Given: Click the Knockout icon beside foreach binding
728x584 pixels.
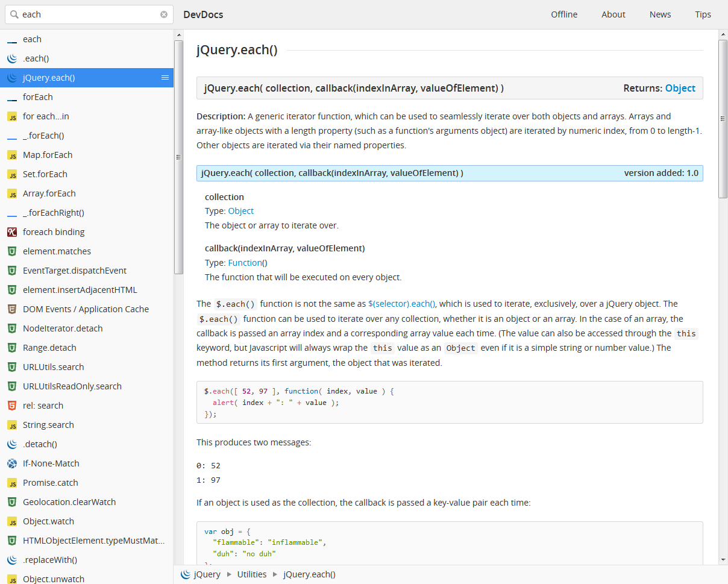Looking at the screenshot, I should (x=12, y=232).
